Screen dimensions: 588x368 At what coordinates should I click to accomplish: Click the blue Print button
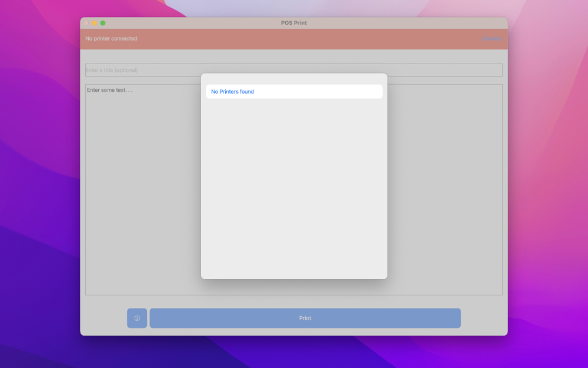tap(305, 318)
